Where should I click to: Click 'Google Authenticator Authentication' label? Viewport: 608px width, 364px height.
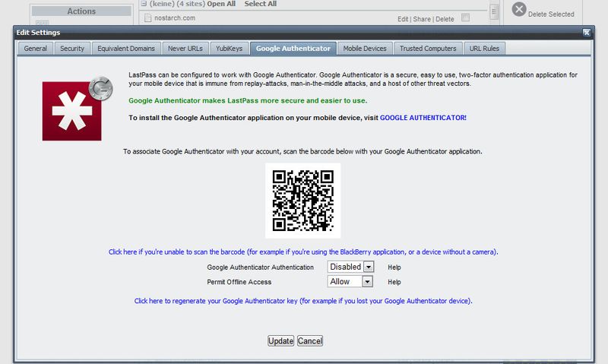click(x=260, y=267)
